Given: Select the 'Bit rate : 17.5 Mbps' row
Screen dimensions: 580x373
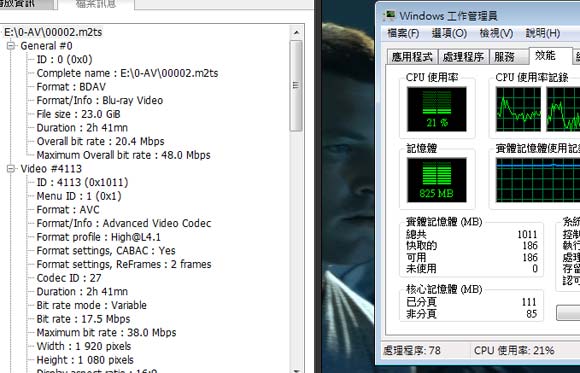Looking at the screenshot, I should (x=83, y=319).
